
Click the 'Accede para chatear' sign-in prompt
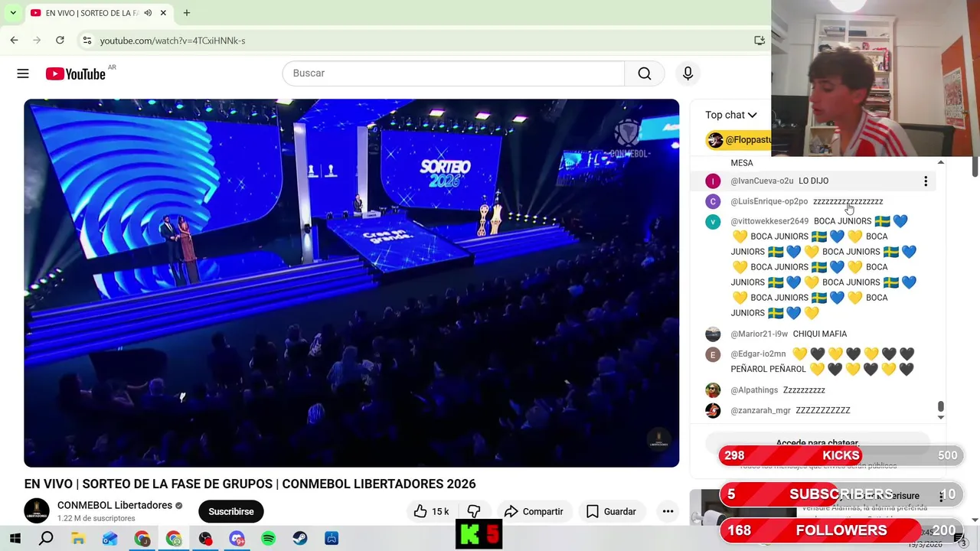[817, 443]
